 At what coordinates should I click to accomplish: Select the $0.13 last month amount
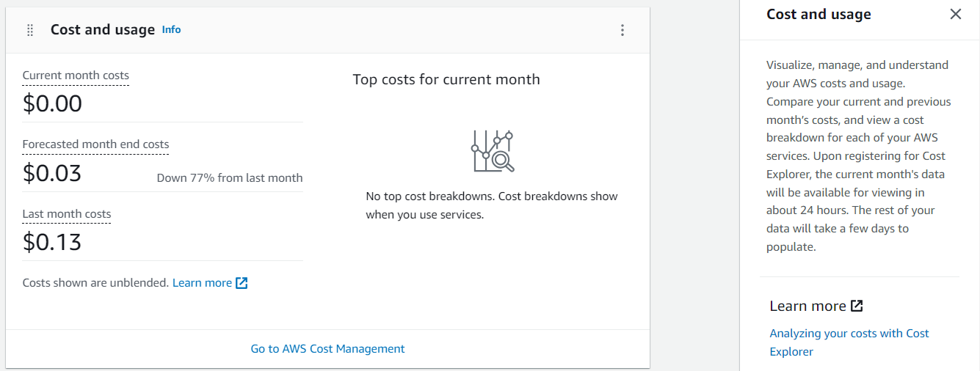52,242
